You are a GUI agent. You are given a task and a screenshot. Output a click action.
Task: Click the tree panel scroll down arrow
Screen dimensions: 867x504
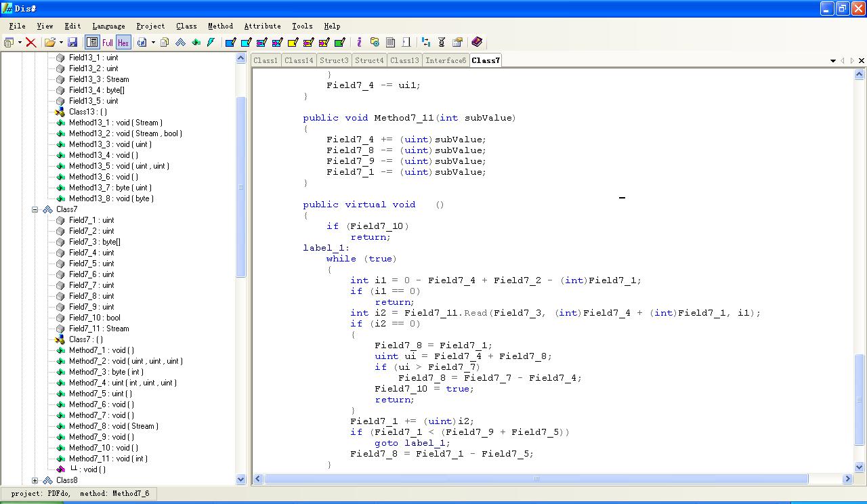point(240,479)
